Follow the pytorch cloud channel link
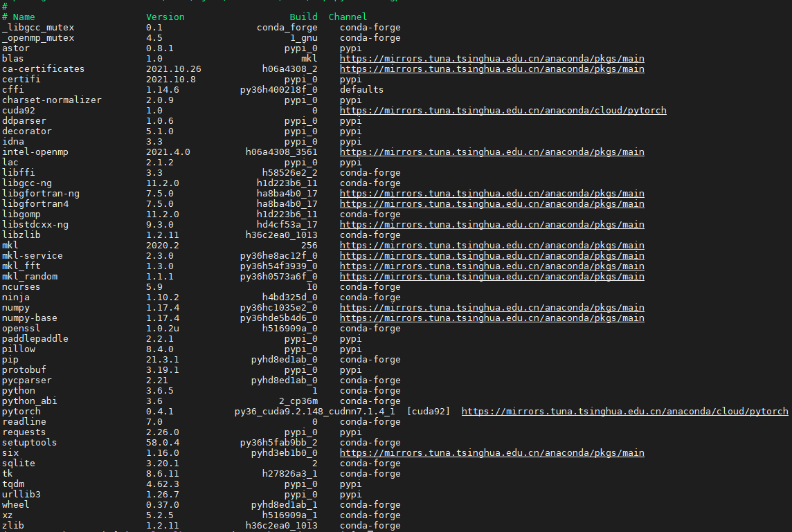This screenshot has height=532, width=792. coord(625,411)
